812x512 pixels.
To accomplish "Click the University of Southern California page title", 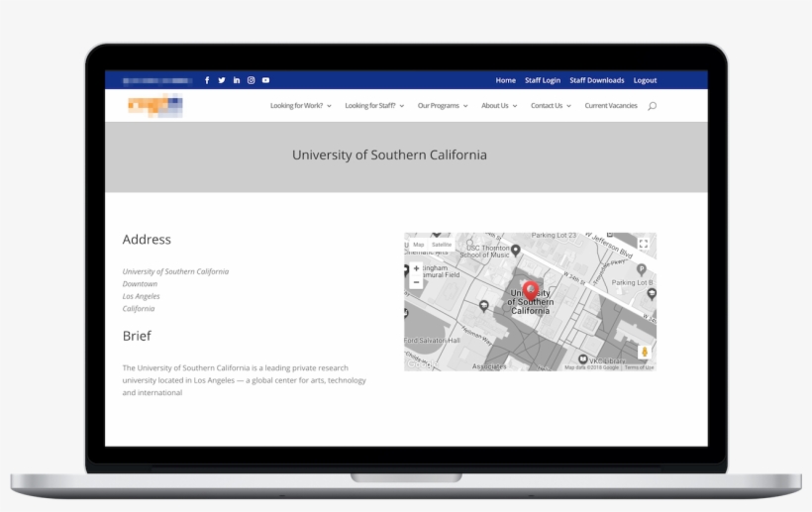I will point(389,154).
